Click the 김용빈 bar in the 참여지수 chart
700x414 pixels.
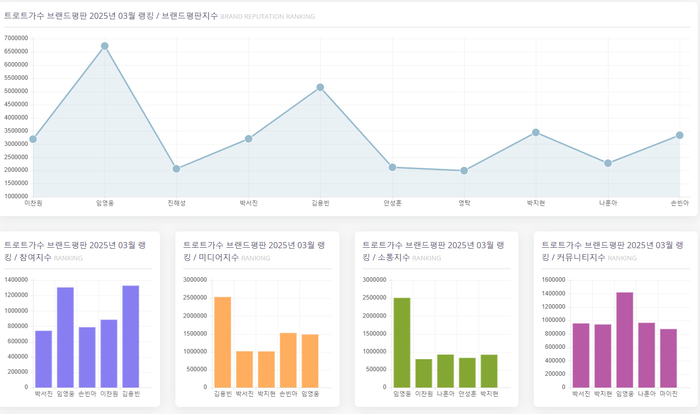click(131, 336)
